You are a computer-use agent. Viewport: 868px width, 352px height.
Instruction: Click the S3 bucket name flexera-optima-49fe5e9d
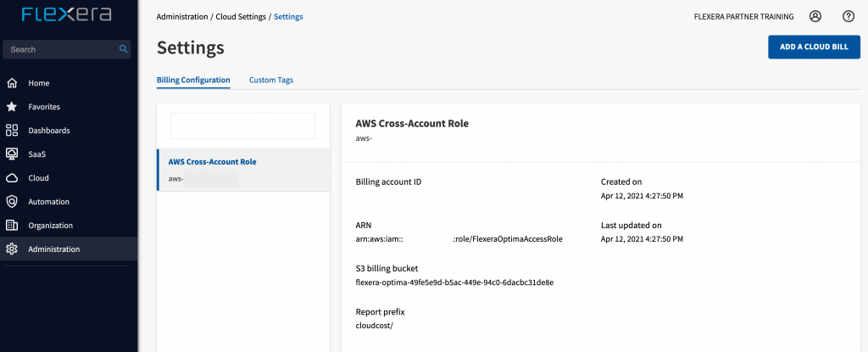pyautogui.click(x=454, y=282)
